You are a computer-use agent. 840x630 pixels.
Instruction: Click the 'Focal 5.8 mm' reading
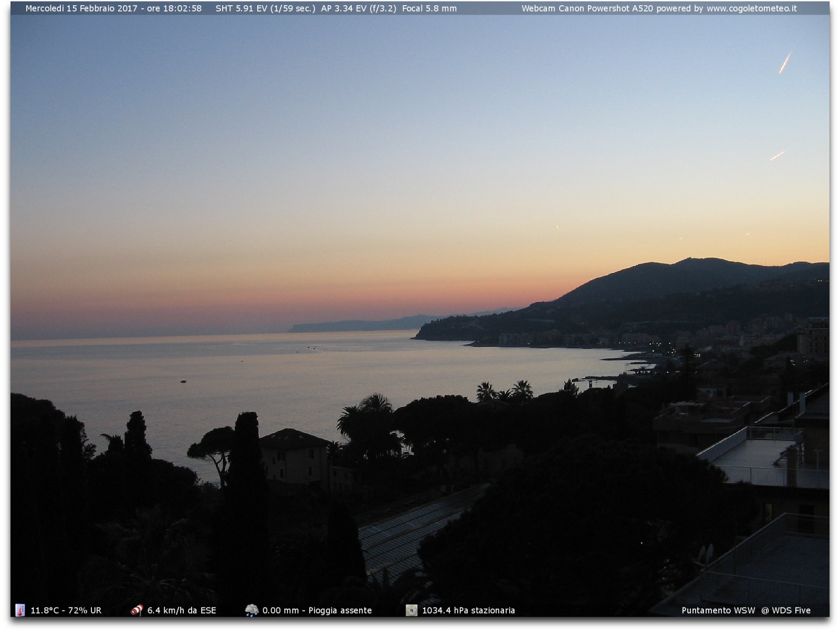coord(429,8)
